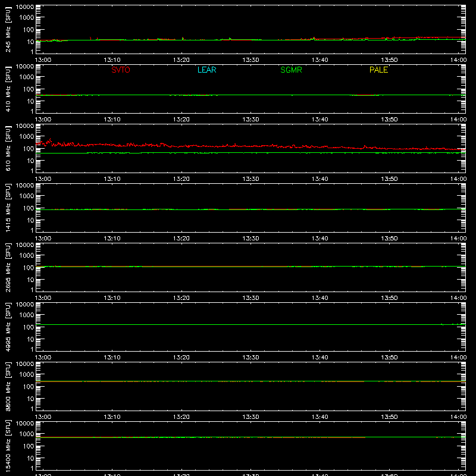
Task: Click the 1000 tick label on 2695 MHz axis
Action: 27,255
